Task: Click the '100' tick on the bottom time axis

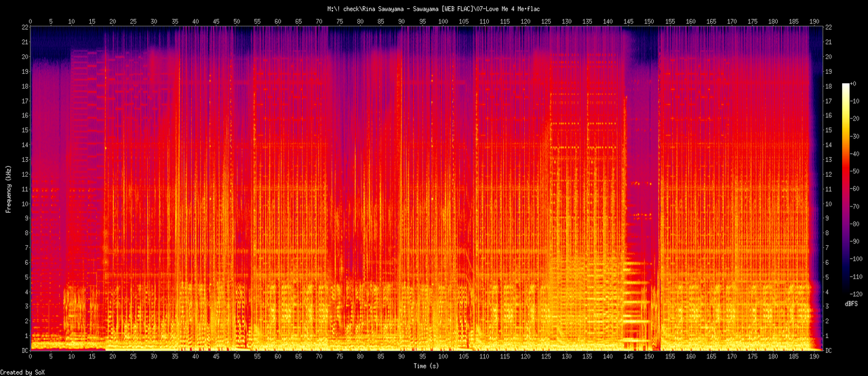Action: [443, 356]
